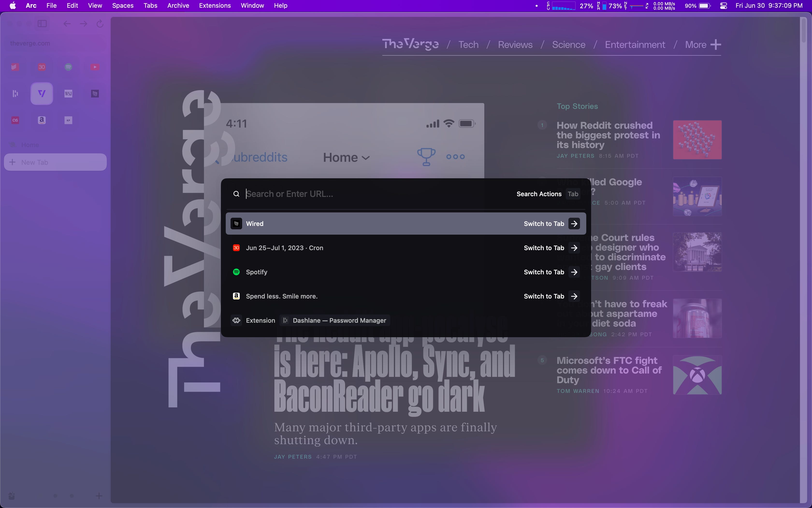Screen dimensions: 812x508
Task: Click the Xbox logo story thumbnail
Action: pos(697,375)
